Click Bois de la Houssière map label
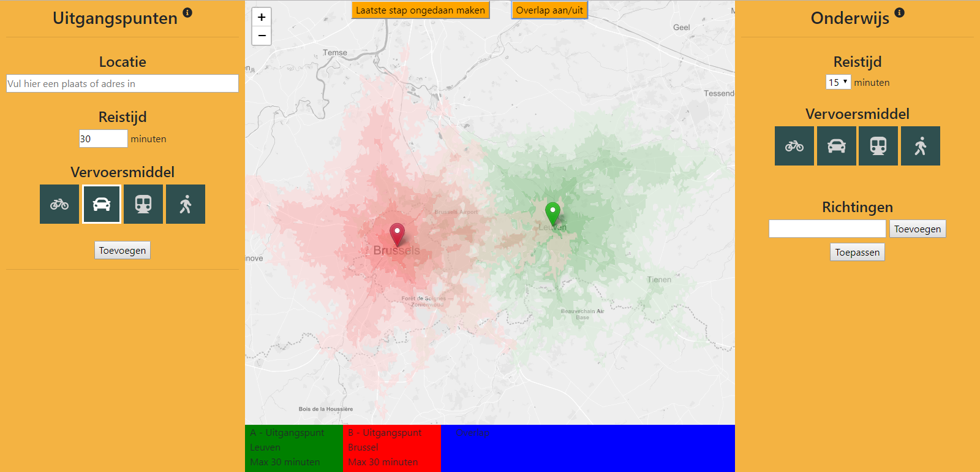 [326, 409]
